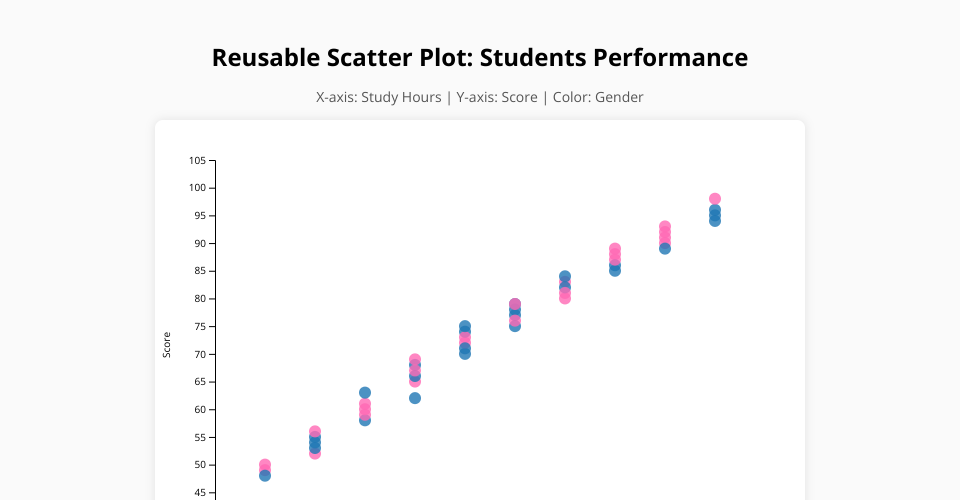Click the topmost pink dot at score 93
Image resolution: width=960 pixels, height=500 pixels.
pyautogui.click(x=665, y=227)
